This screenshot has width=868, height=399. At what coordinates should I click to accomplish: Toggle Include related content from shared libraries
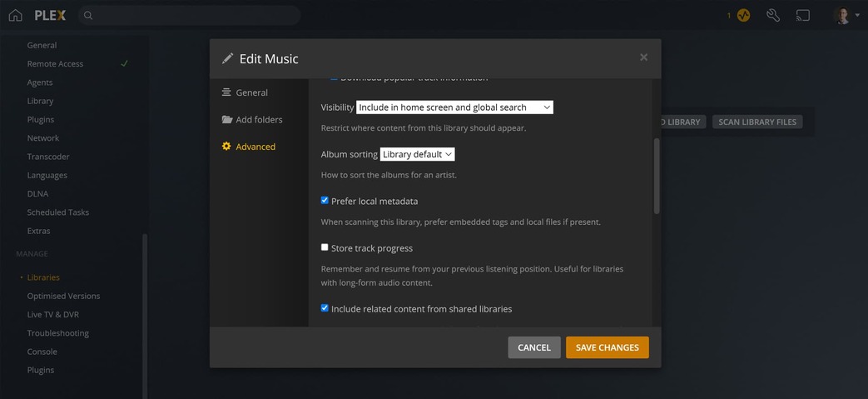pos(325,308)
